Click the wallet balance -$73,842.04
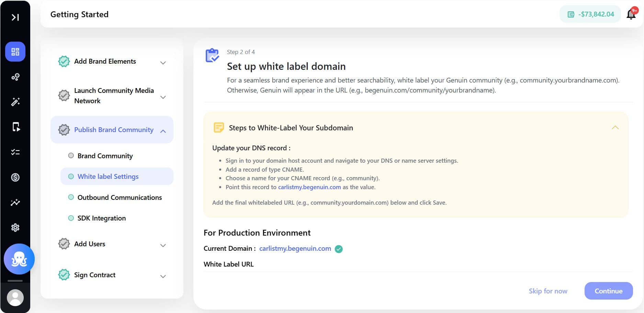 point(591,14)
